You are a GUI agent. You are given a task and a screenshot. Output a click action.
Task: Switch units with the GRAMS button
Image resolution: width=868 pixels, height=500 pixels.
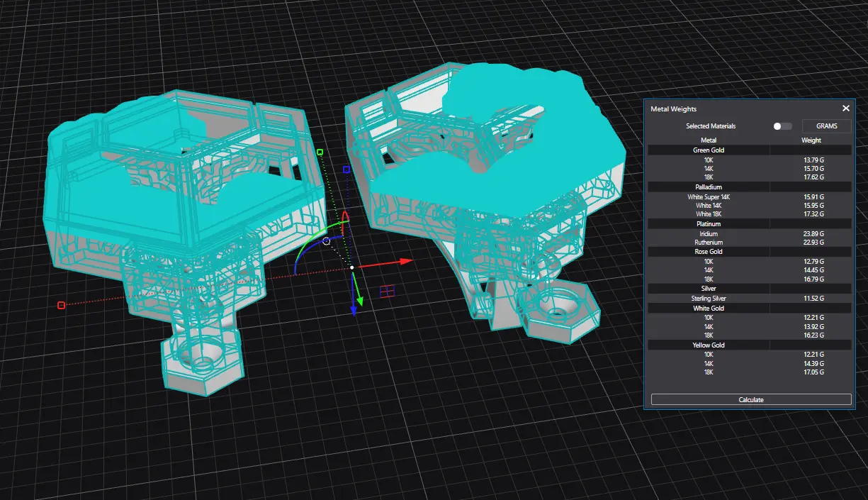coord(826,126)
